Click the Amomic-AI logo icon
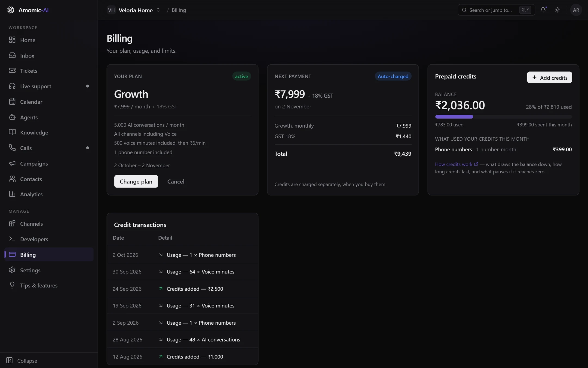The image size is (588, 368). click(x=11, y=10)
